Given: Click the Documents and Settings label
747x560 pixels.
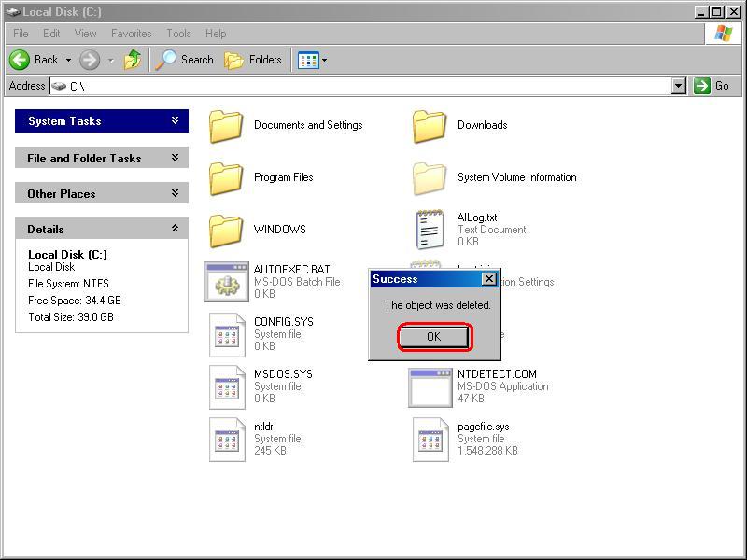Looking at the screenshot, I should [x=308, y=125].
